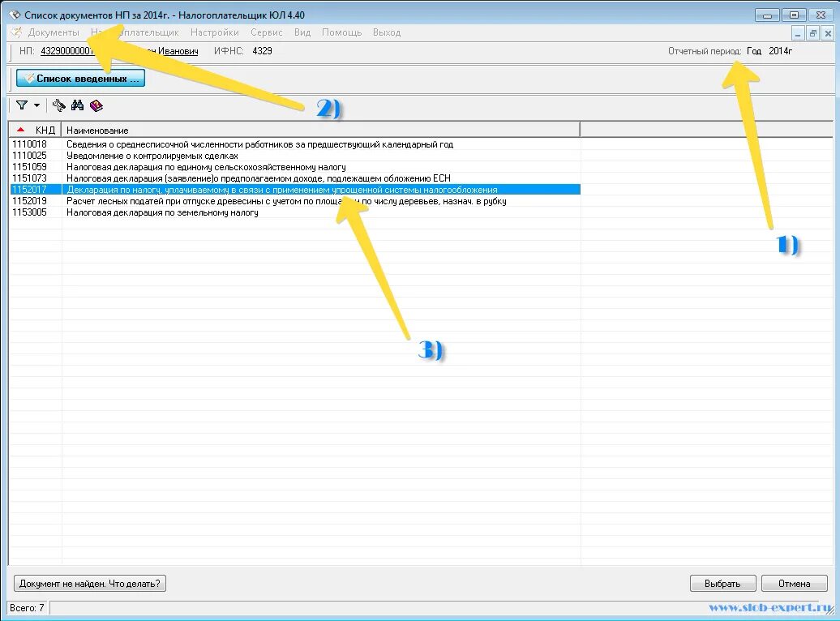840x621 pixels.
Task: Click the Отмена button
Action: pos(794,583)
